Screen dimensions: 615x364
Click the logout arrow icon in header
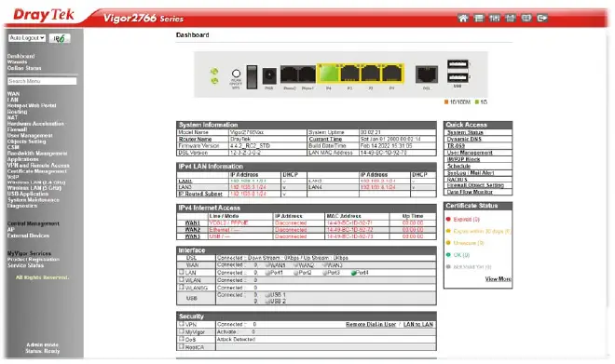click(x=542, y=18)
